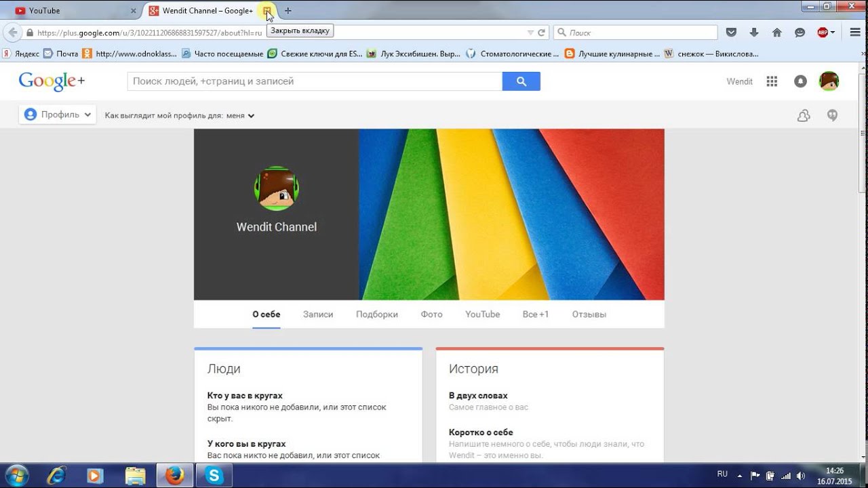Expand profile view as 'меня' dropdown
This screenshot has height=488, width=868.
(x=240, y=116)
